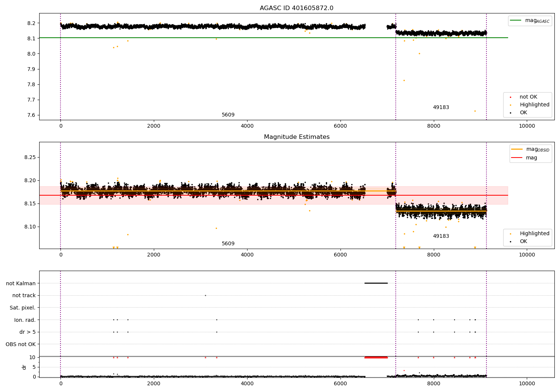Click the 'OK' legend entry in the top plot
Viewport: 560px width, 392px height.
tap(518, 113)
